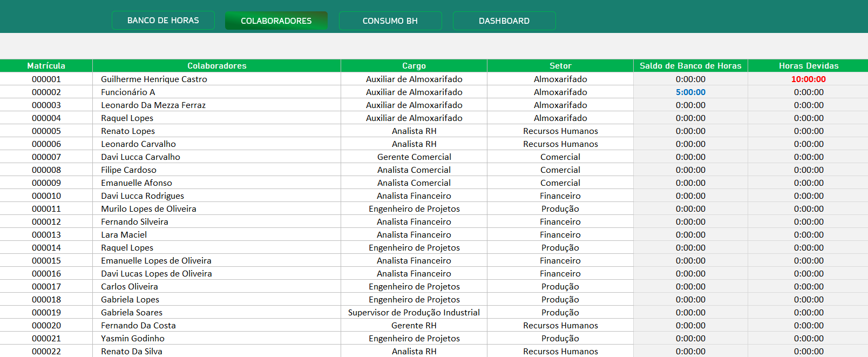Click the Funcionário A name cell
The width and height of the screenshot is (868, 357).
128,92
